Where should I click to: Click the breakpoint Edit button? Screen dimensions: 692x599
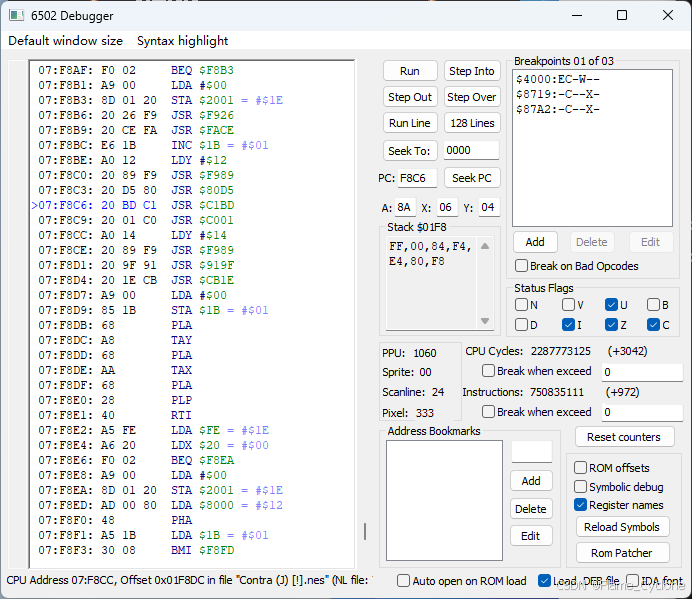[x=651, y=242]
